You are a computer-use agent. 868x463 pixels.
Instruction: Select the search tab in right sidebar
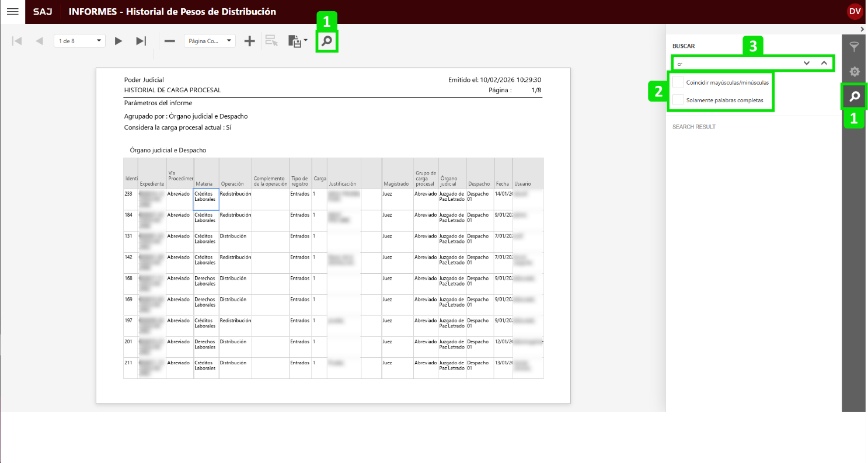tap(855, 96)
